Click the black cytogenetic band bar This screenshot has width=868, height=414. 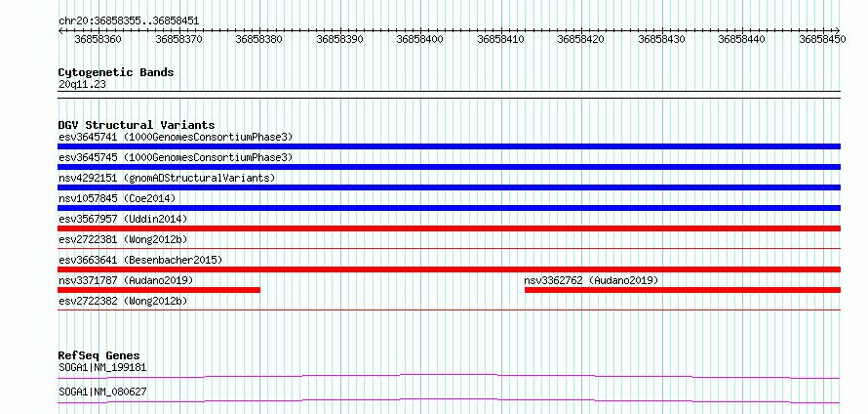coord(449,95)
